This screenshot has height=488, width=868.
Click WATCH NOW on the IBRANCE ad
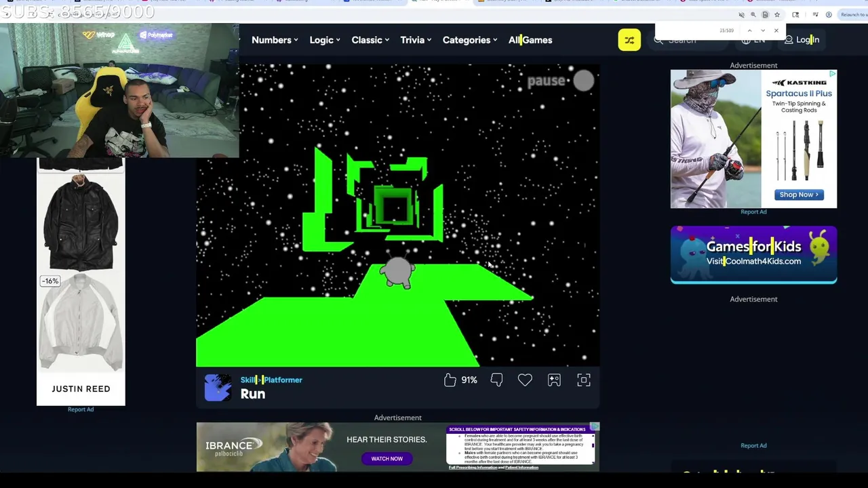[387, 459]
